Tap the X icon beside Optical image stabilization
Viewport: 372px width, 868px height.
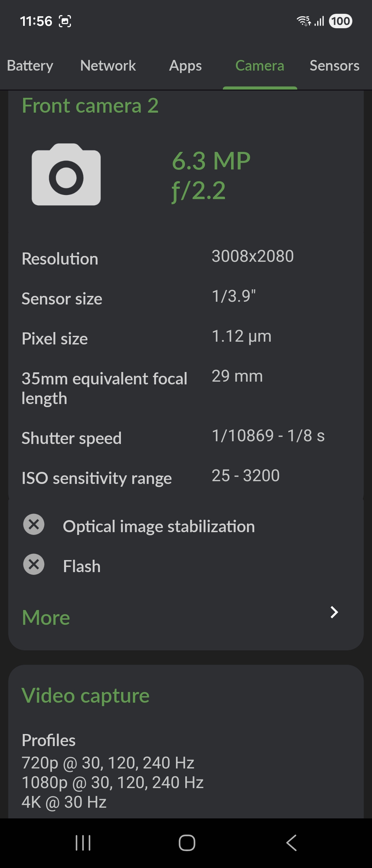tap(34, 524)
